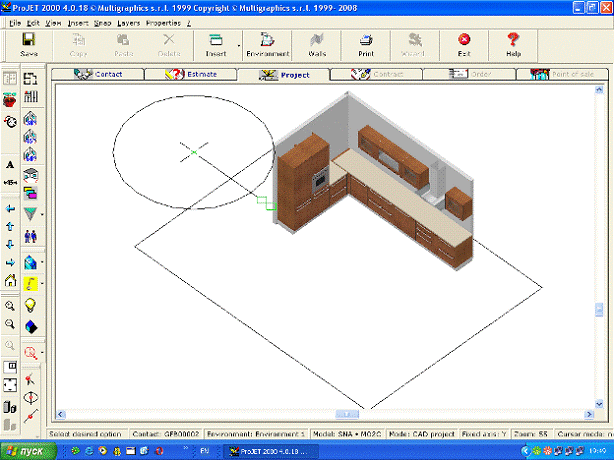Expand the yellow tool's dropdown arrow
The width and height of the screenshot is (614, 460).
click(42, 285)
